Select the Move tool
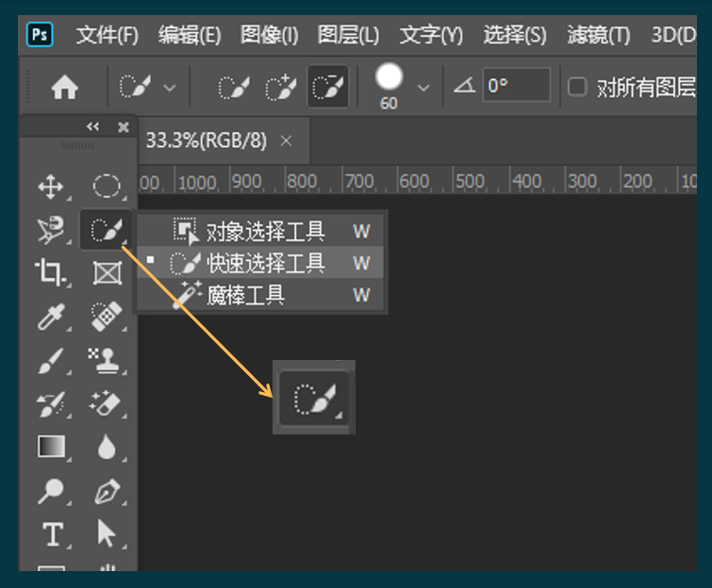Image resolution: width=712 pixels, height=588 pixels. pos(50,187)
